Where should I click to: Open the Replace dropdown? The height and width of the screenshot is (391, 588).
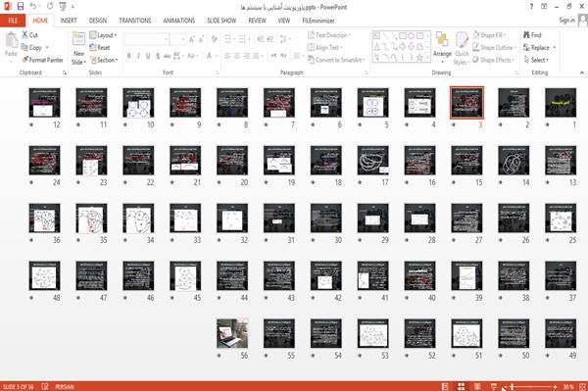(539, 48)
